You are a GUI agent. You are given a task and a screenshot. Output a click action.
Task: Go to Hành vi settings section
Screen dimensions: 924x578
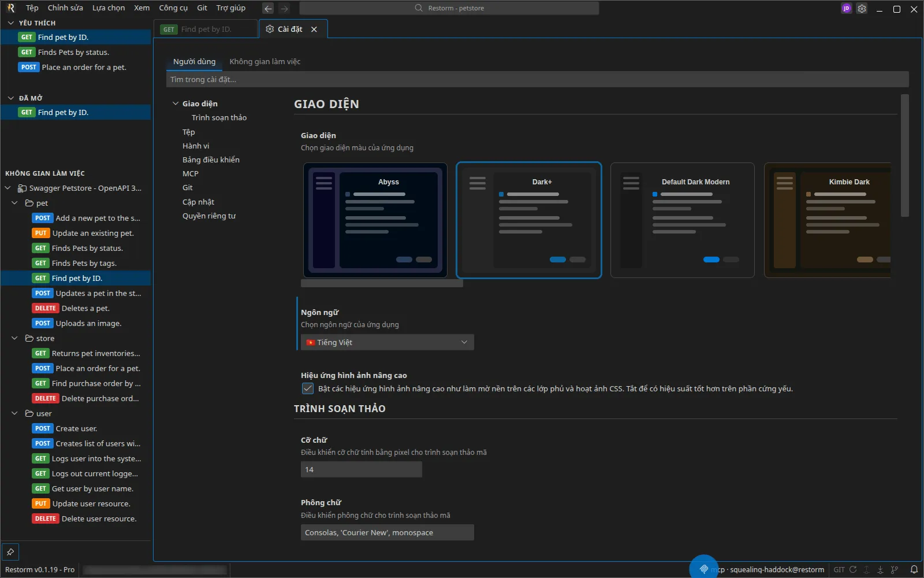click(x=196, y=146)
